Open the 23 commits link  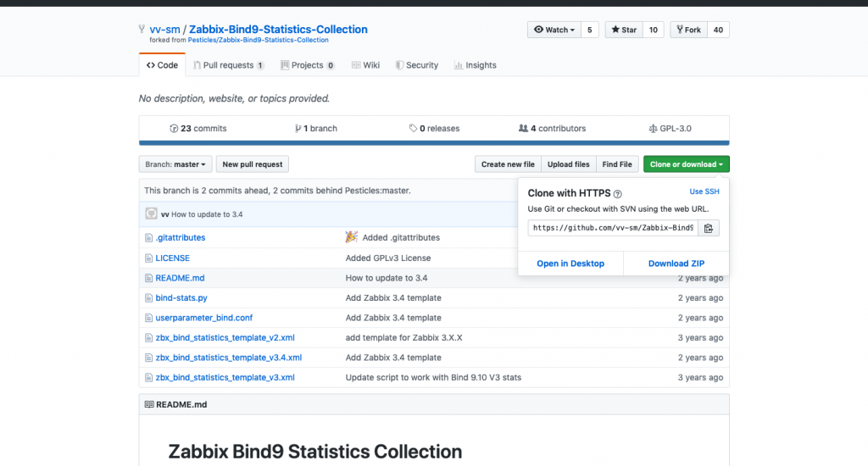tap(198, 129)
